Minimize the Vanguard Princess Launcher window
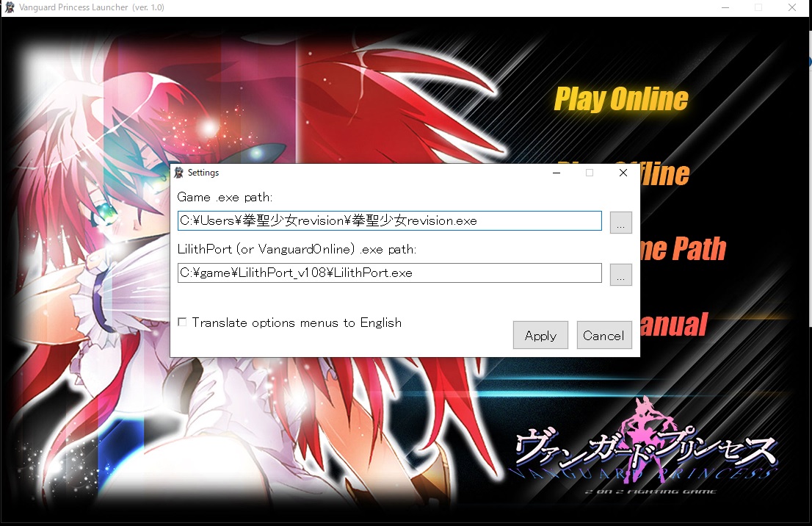 pos(725,7)
